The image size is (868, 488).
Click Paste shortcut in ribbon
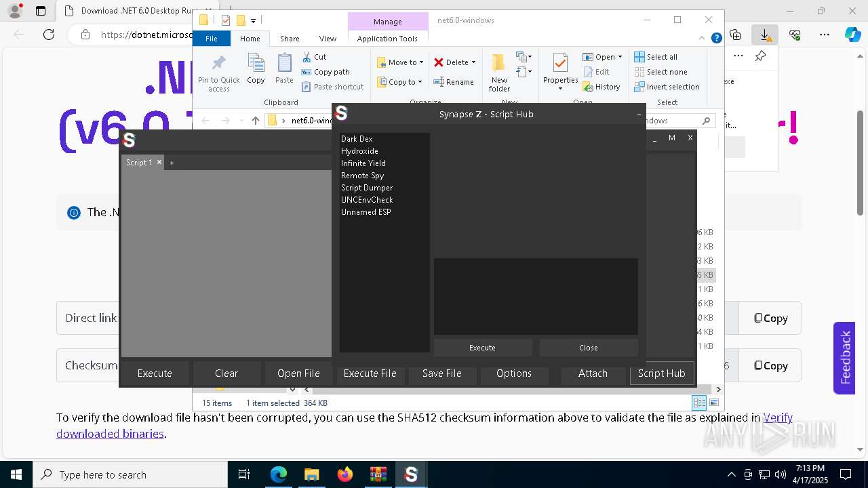tap(332, 87)
